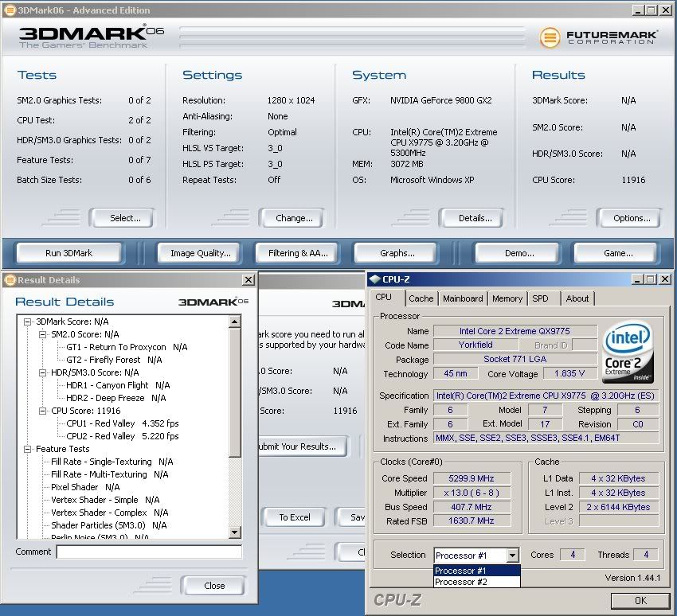
Task: Select GT1 - Return To Proxycon row
Action: (127, 347)
